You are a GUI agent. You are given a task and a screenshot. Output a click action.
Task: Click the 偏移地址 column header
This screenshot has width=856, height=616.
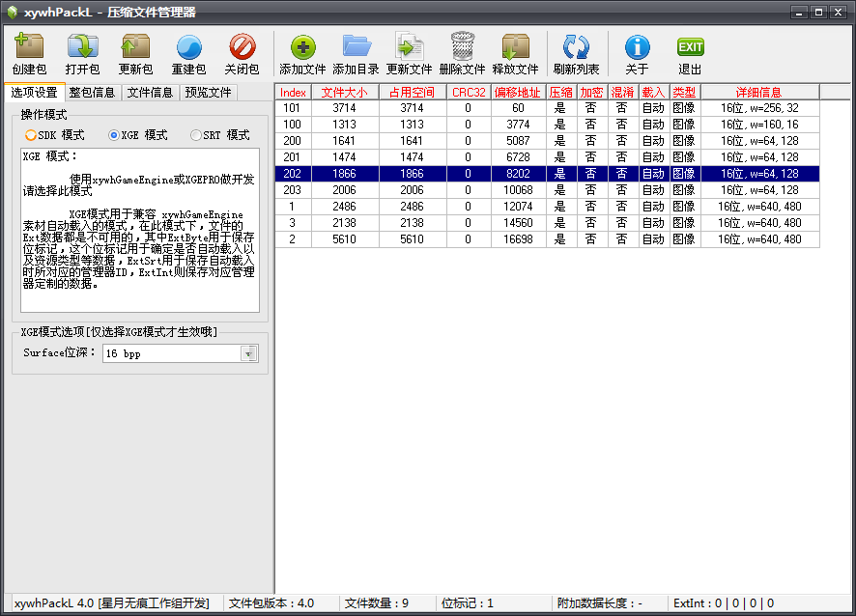pos(519,93)
